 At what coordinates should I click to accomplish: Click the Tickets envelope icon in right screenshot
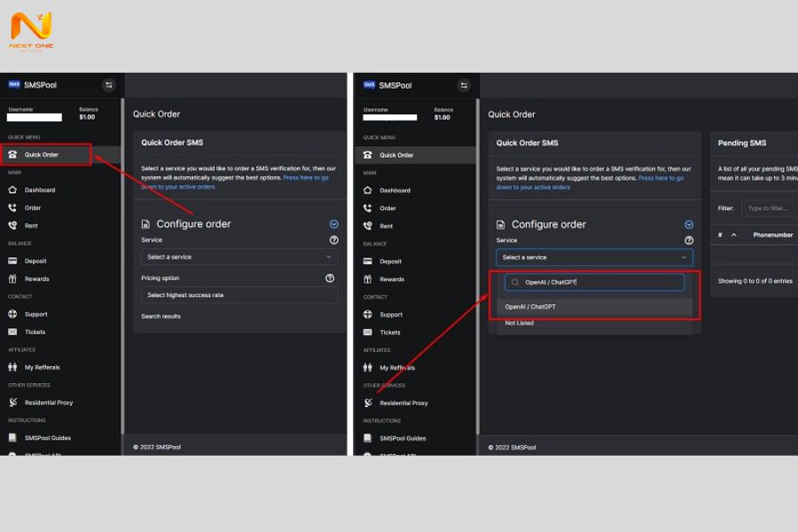pos(368,332)
